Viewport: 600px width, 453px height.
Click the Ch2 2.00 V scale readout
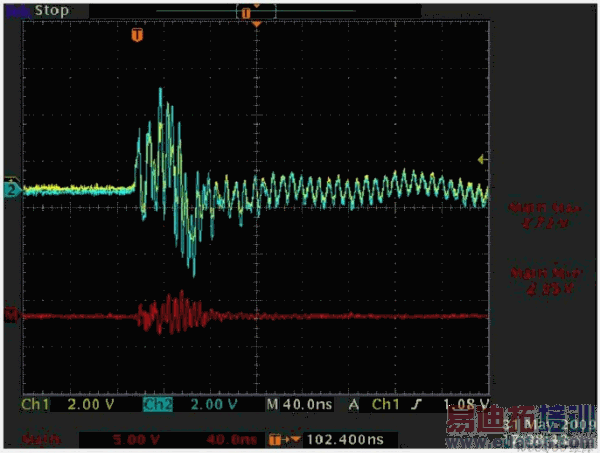tap(214, 404)
